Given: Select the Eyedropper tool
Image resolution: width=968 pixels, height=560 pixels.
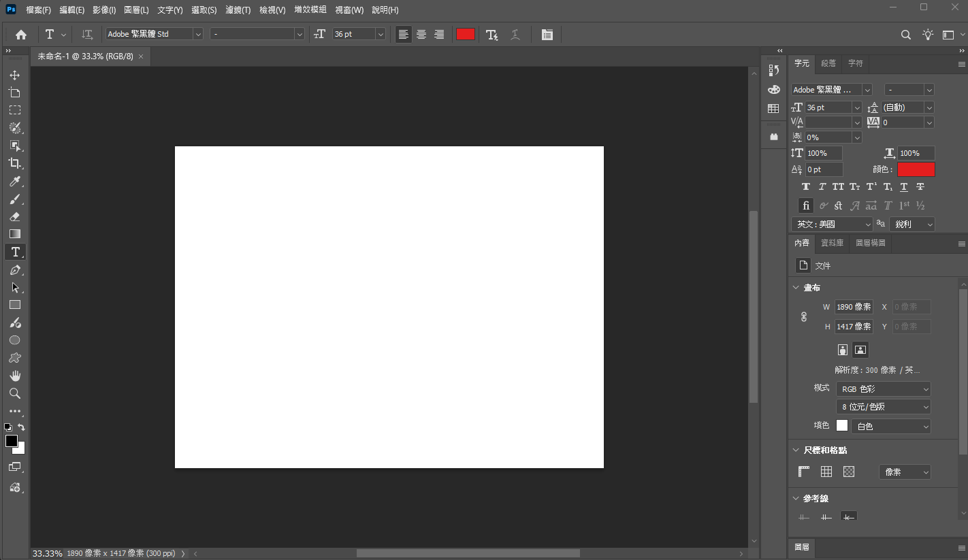Looking at the screenshot, I should pyautogui.click(x=15, y=181).
